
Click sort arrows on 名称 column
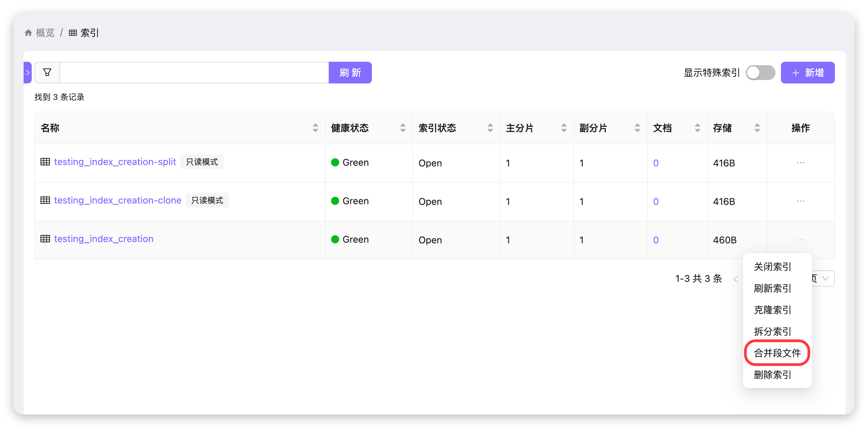point(315,128)
